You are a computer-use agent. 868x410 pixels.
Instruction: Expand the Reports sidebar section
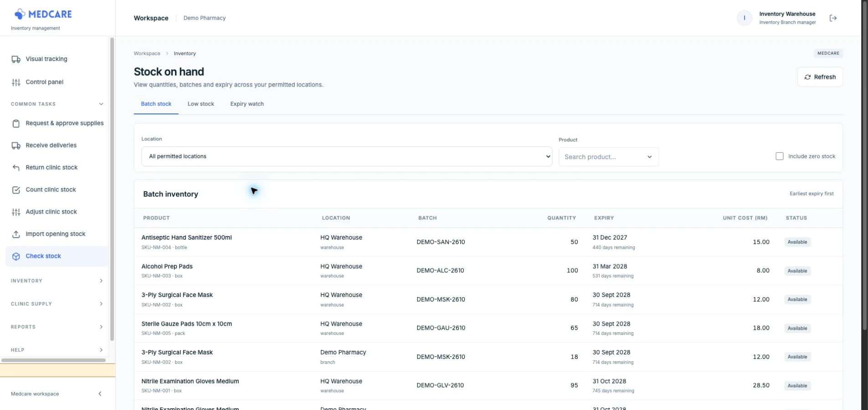tap(57, 327)
